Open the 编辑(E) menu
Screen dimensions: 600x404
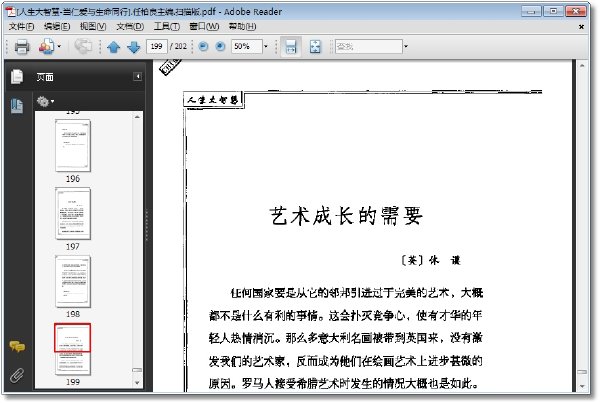point(57,26)
